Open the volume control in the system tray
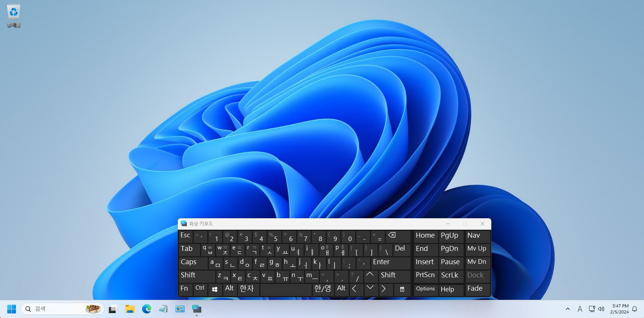The height and width of the screenshot is (318, 644). (x=601, y=309)
